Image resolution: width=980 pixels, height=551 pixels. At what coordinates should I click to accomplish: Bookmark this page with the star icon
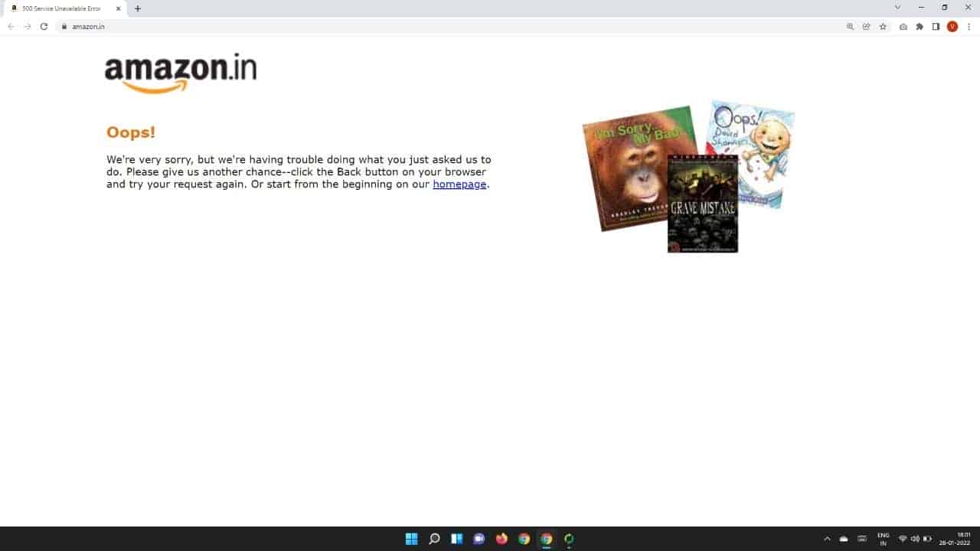coord(883,26)
